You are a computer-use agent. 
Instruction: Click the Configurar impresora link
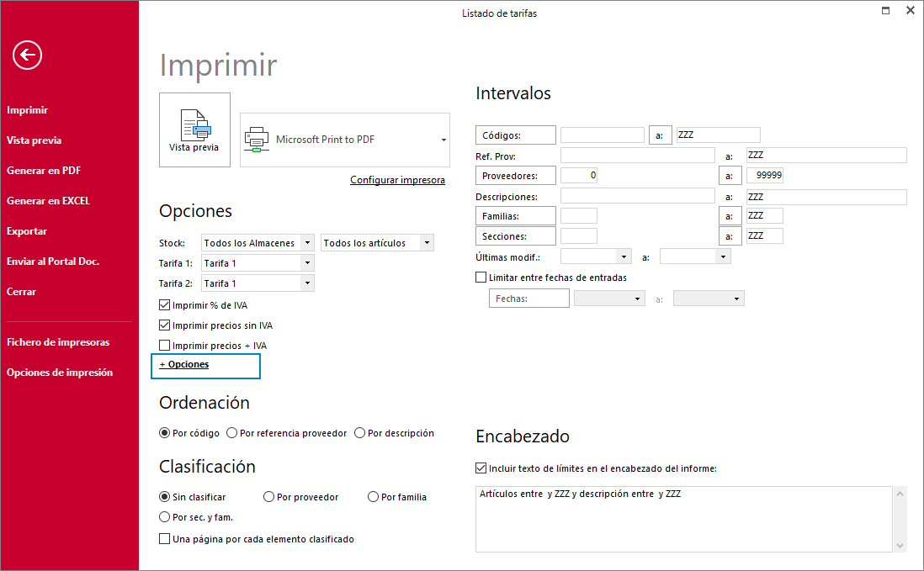(x=398, y=180)
